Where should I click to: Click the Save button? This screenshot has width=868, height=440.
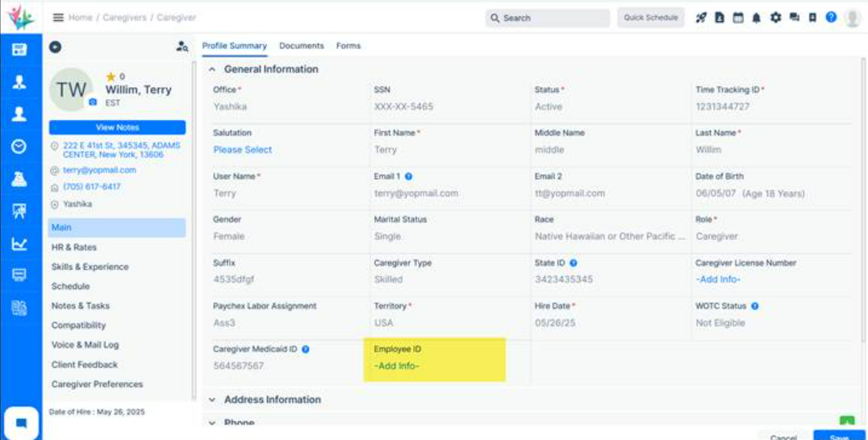click(839, 435)
